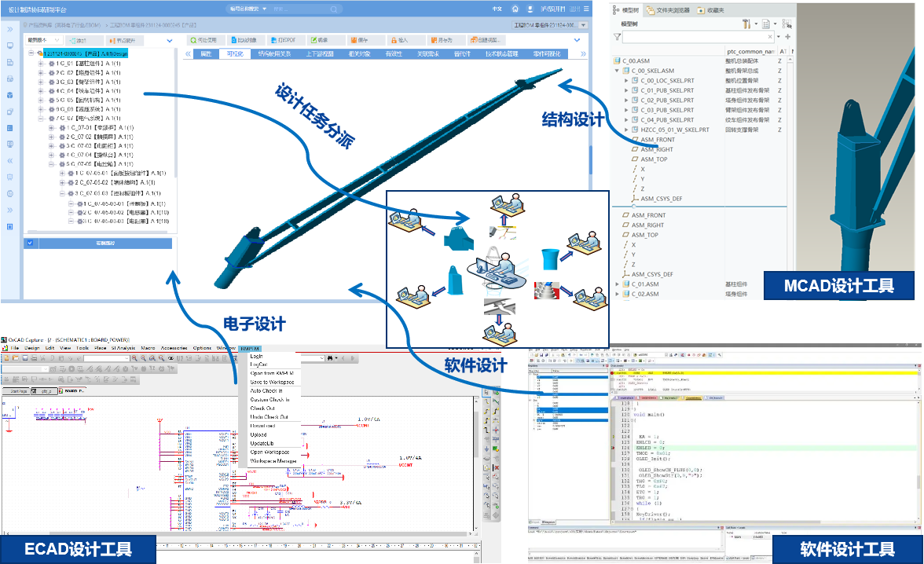
Task: Select C_00.ASM in the model tree
Action: 636,60
